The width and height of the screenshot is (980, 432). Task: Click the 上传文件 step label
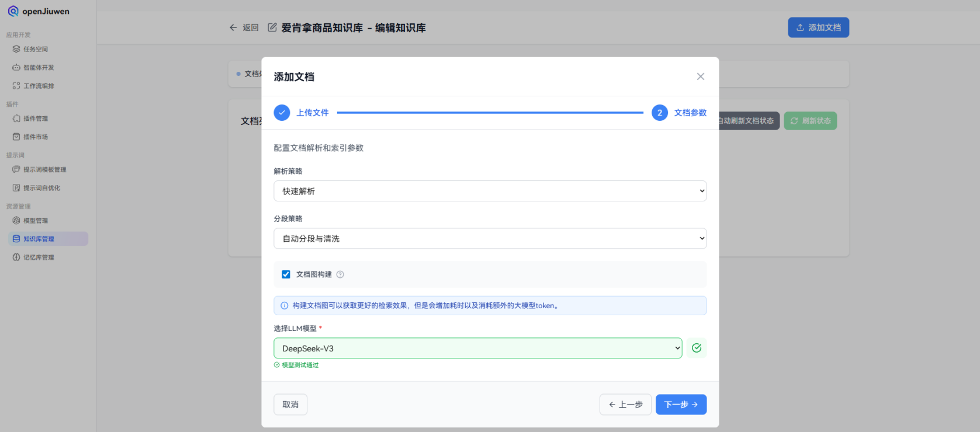click(313, 113)
